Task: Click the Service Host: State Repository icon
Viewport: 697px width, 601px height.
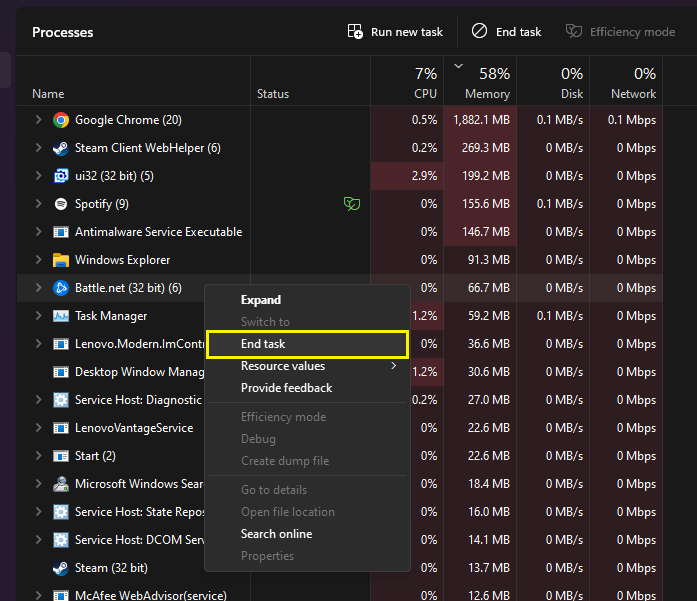Action: 61,512
